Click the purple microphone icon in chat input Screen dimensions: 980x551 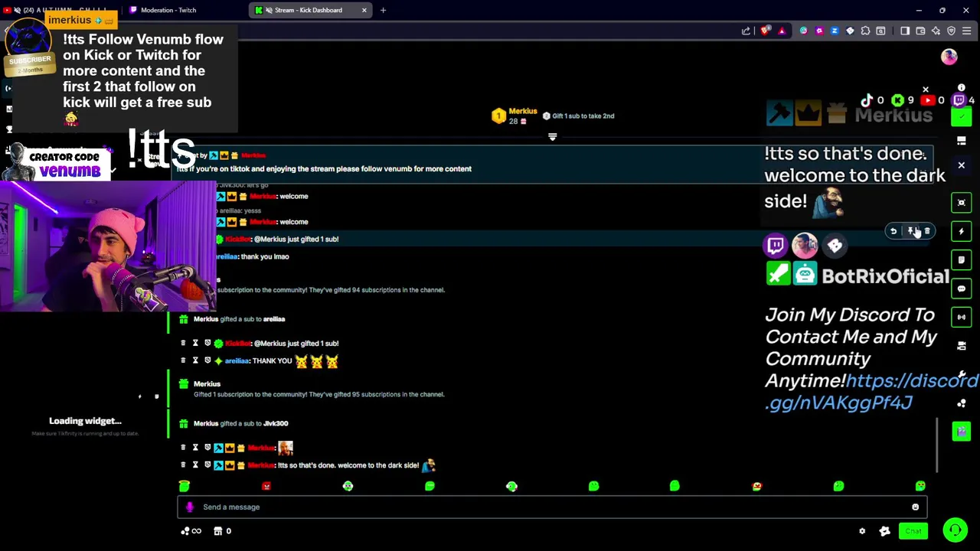190,507
